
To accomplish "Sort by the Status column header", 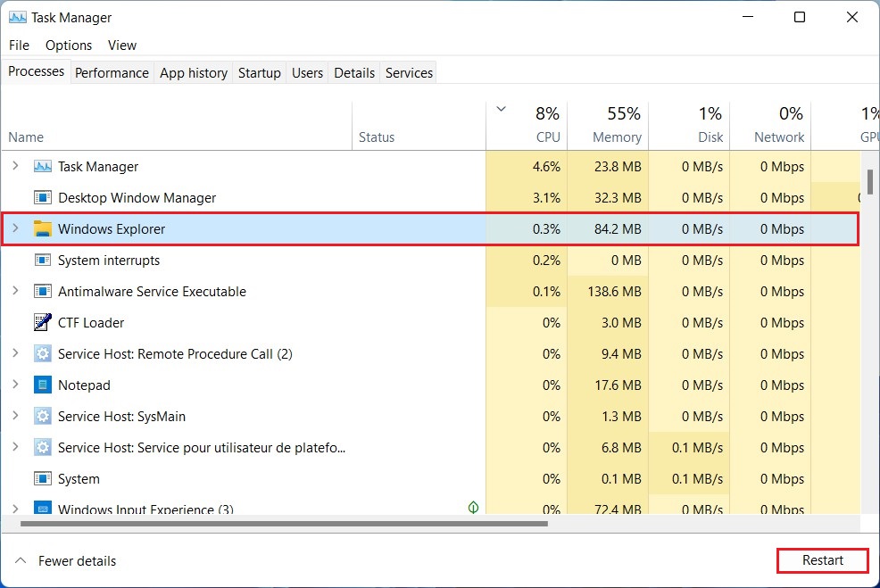I will (419, 126).
